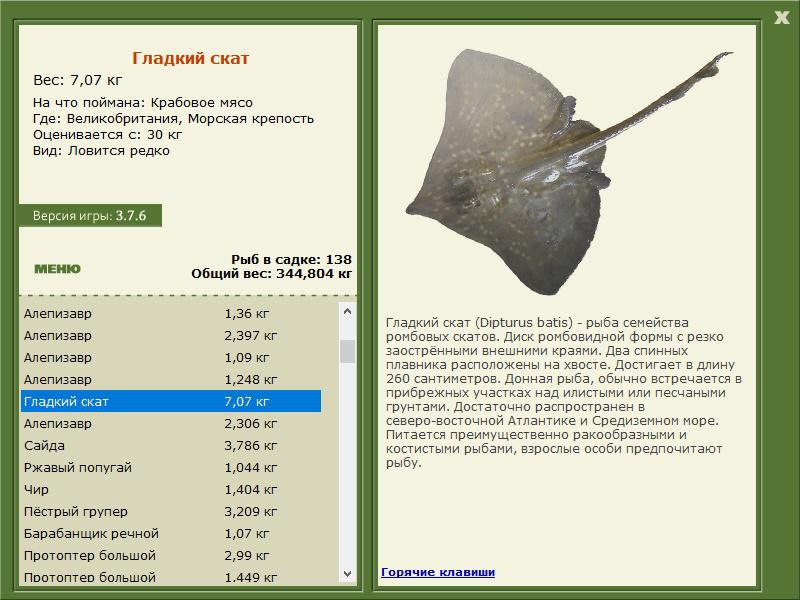Click the highlighted Гладкий скат row
This screenshot has width=800, height=600.
tap(170, 401)
